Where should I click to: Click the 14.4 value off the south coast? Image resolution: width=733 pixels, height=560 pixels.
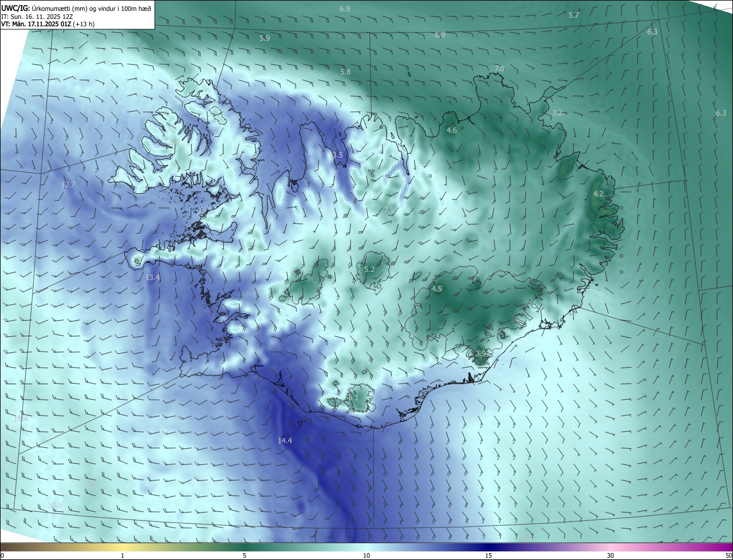click(x=285, y=440)
